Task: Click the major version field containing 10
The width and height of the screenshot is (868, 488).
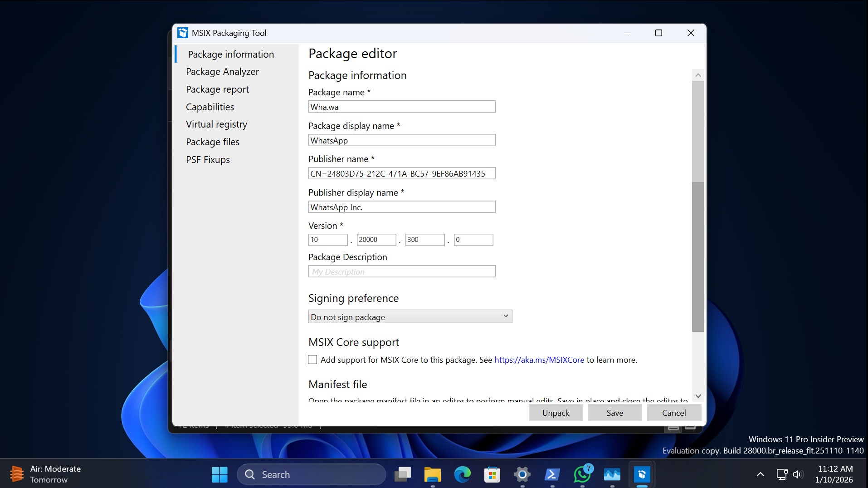Action: click(x=328, y=240)
